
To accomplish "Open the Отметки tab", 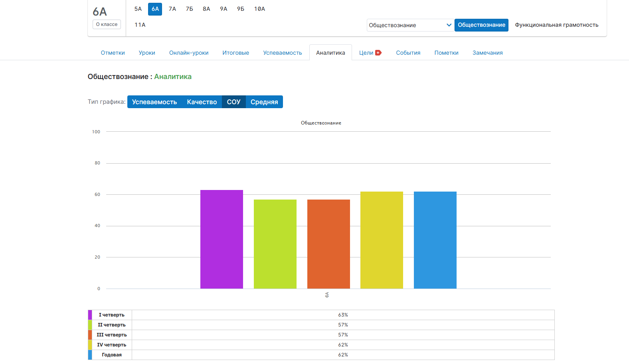I will pyautogui.click(x=113, y=53).
